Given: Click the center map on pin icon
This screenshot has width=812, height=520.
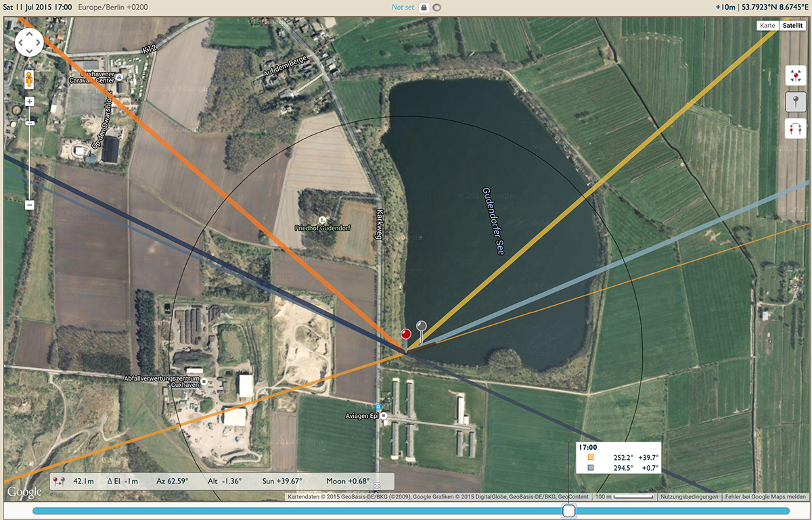Looking at the screenshot, I should [x=794, y=76].
